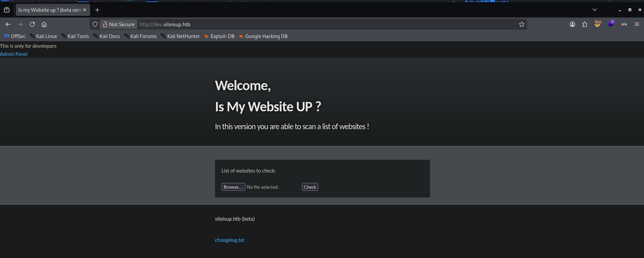Screen dimensions: 644x258
Task: Select the 'Is my Website up' tab
Action: pos(49,10)
